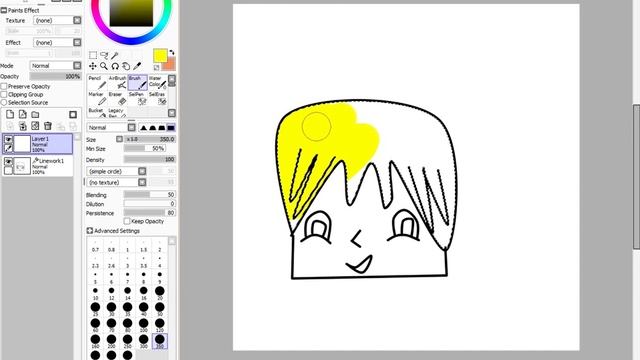This screenshot has width=640, height=360.
Task: Click the layer mask button icon
Action: pos(73,115)
